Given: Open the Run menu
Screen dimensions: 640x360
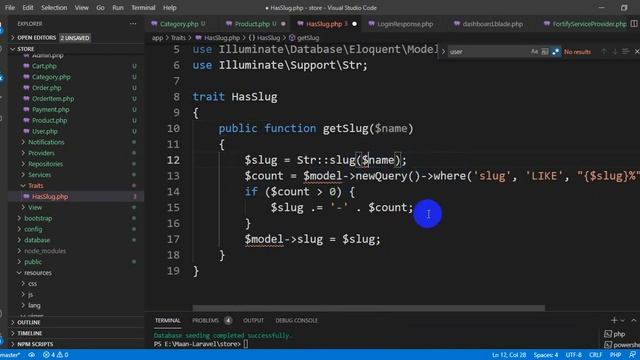Looking at the screenshot, I should tap(118, 8).
